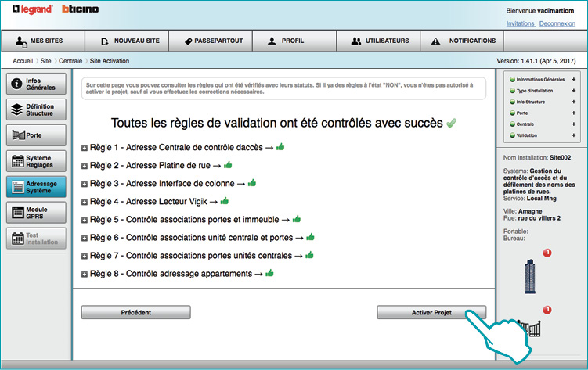
Task: Expand Règle 4 Adresse Lecteur Vigik
Action: coord(85,202)
